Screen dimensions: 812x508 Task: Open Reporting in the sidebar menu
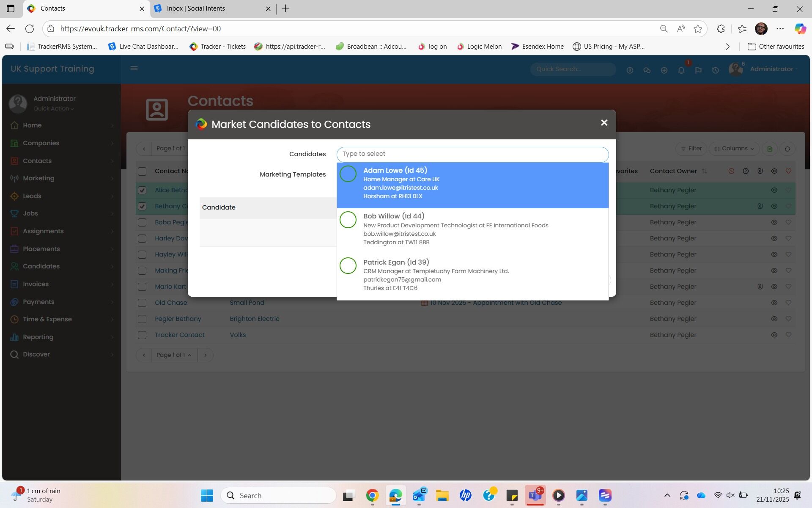38,337
